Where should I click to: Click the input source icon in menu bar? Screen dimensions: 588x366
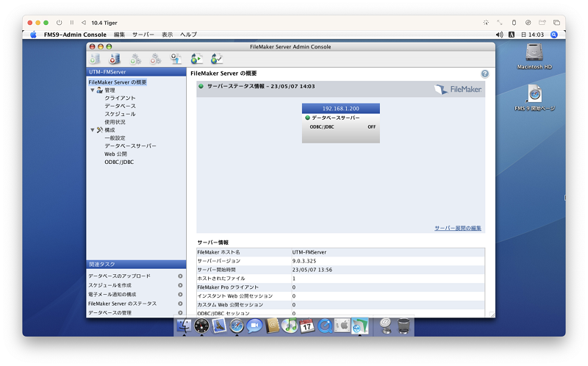click(x=511, y=35)
